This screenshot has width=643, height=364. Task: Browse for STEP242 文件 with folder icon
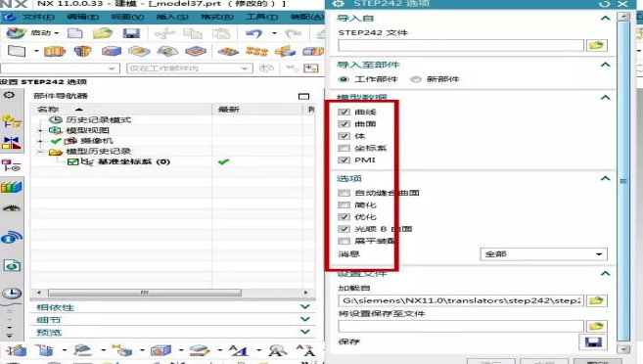click(x=597, y=45)
